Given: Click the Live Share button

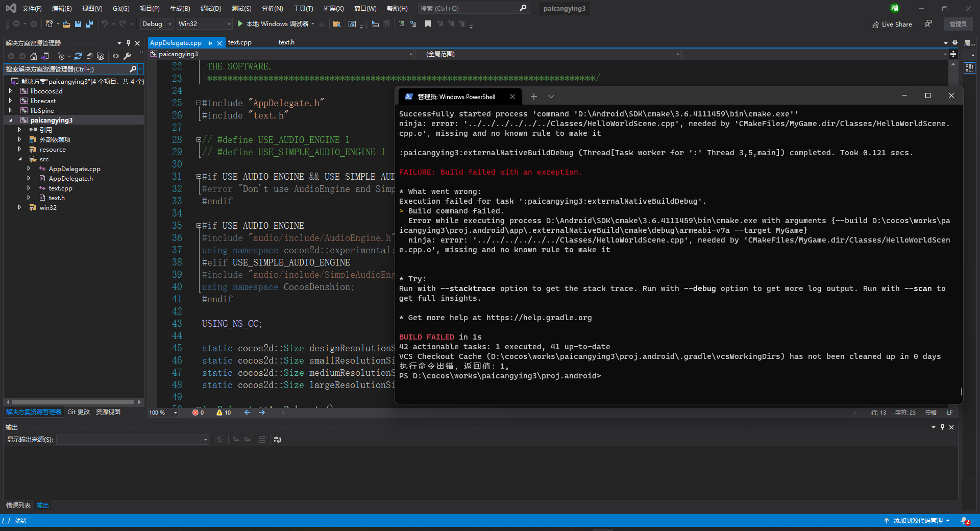Looking at the screenshot, I should 892,24.
